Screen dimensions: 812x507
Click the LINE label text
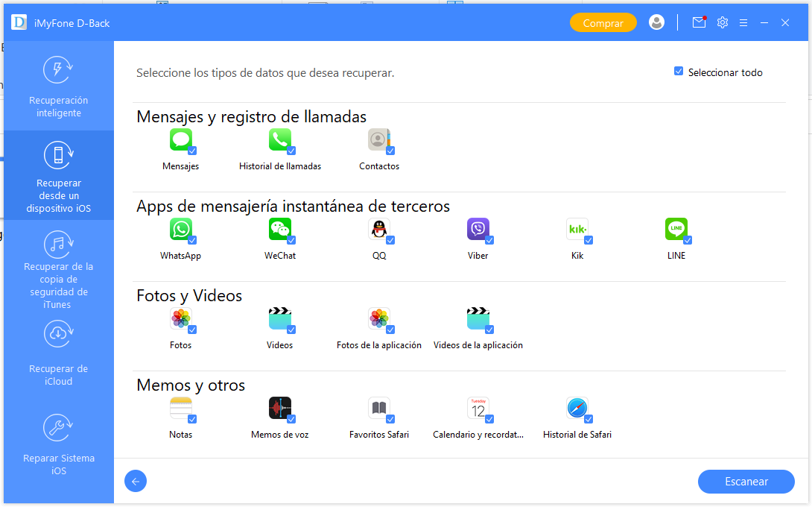(x=676, y=256)
